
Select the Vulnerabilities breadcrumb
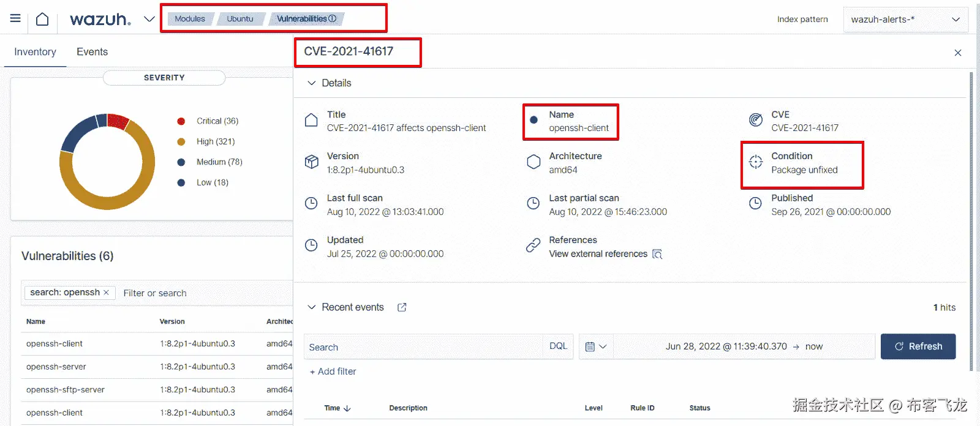click(x=301, y=19)
